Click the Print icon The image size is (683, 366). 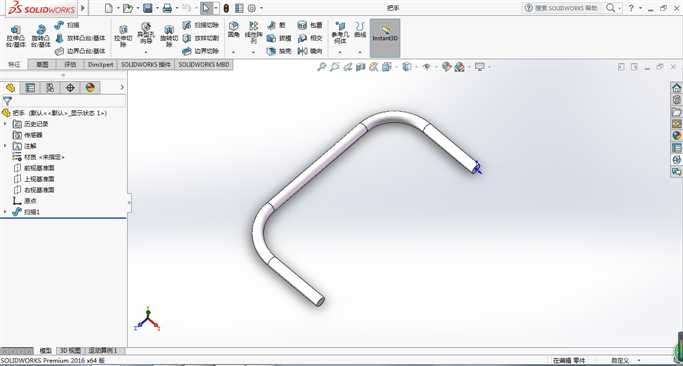[167, 8]
